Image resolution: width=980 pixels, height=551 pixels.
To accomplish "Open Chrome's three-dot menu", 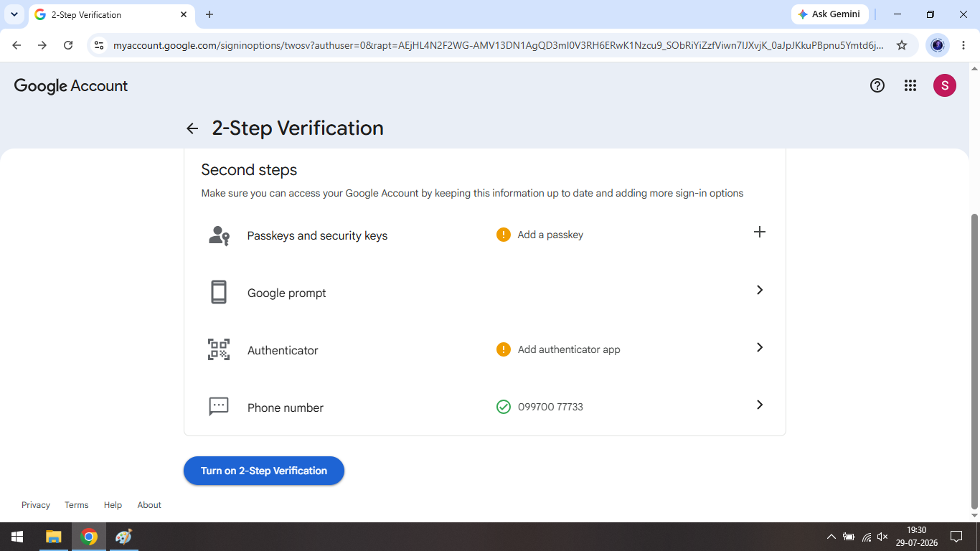I will coord(963,45).
